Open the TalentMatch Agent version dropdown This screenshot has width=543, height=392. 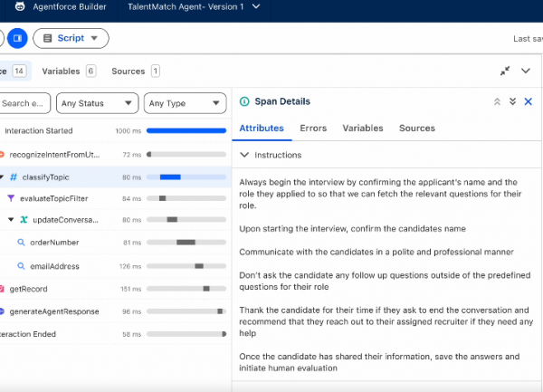click(256, 7)
